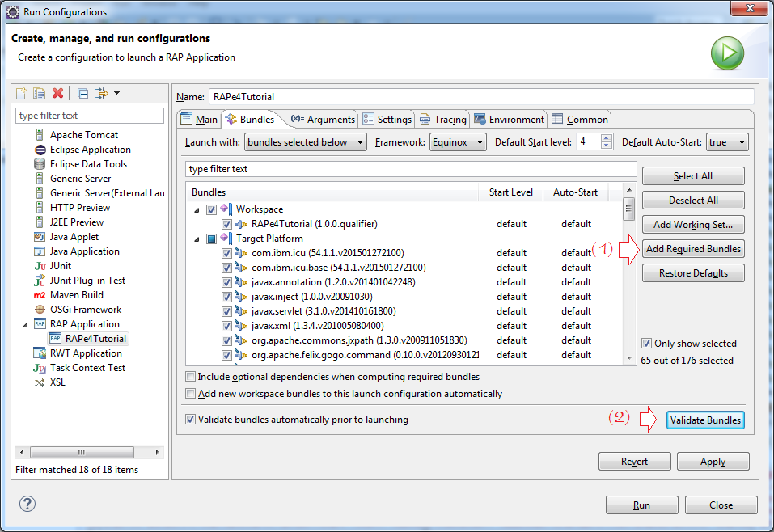This screenshot has height=532, width=774.
Task: Click the XSL icon in the list
Action: (40, 382)
